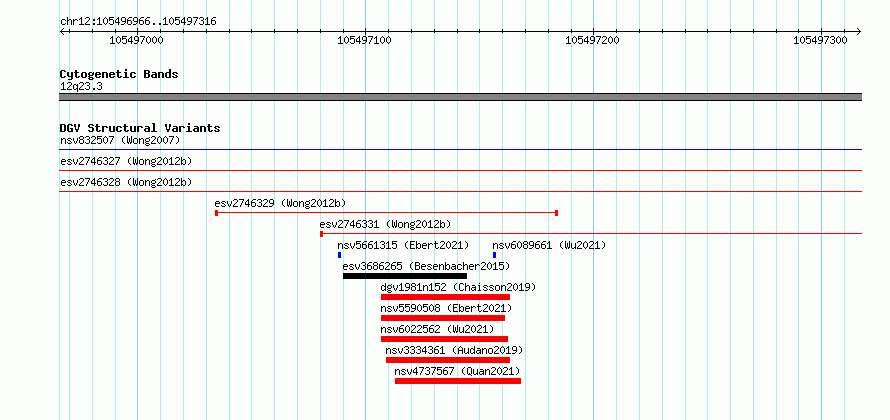Select the red nsv3334361 variant bar
This screenshot has width=890, height=420.
coord(448,360)
